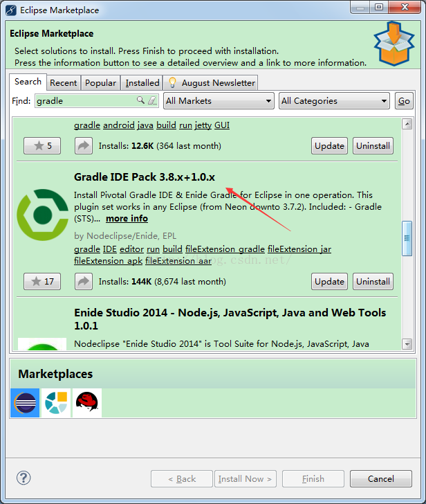Click the fileExtension_gradle tag
Screen dimensions: 426x504
pyautogui.click(x=225, y=249)
